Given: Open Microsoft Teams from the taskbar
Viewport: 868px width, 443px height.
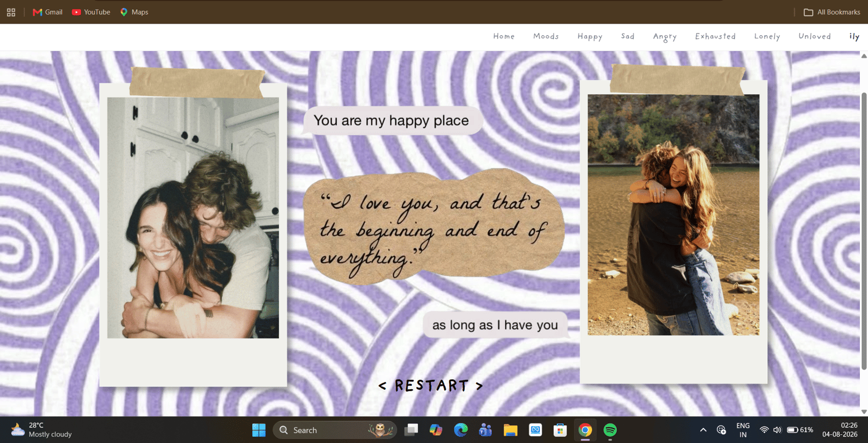Looking at the screenshot, I should [x=486, y=430].
